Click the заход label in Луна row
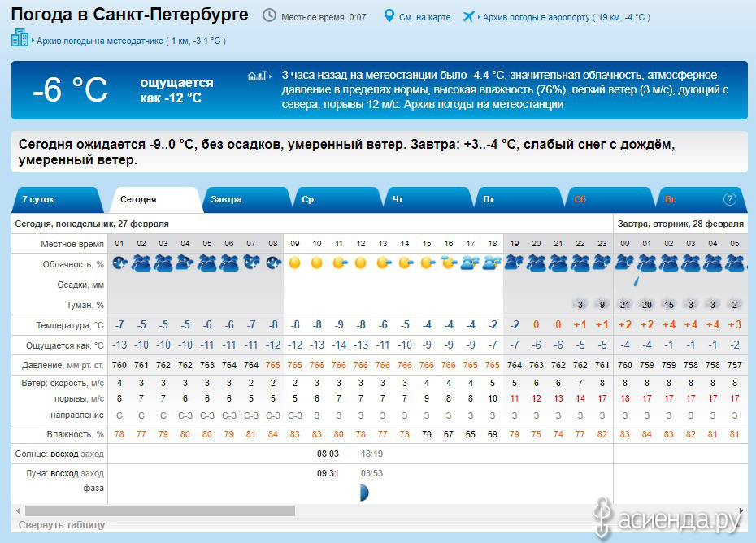Viewport: 756px width, 543px height. (92, 474)
